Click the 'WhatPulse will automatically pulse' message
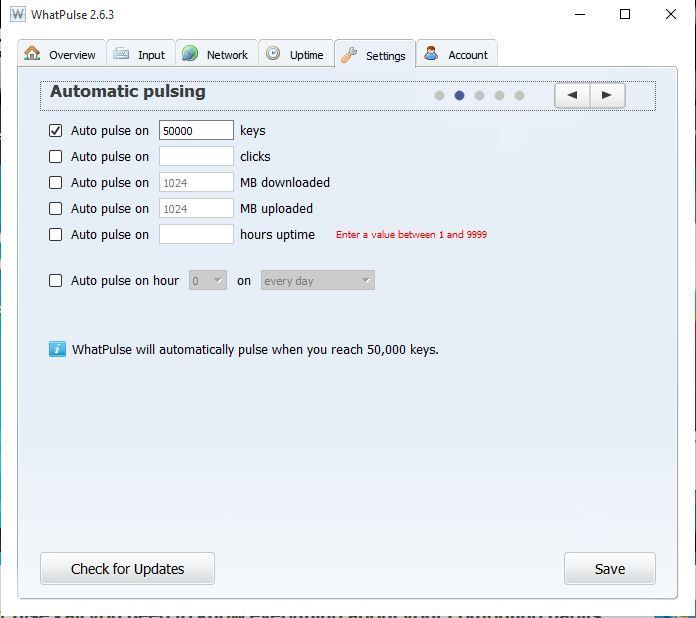This screenshot has width=696, height=618. tap(255, 349)
